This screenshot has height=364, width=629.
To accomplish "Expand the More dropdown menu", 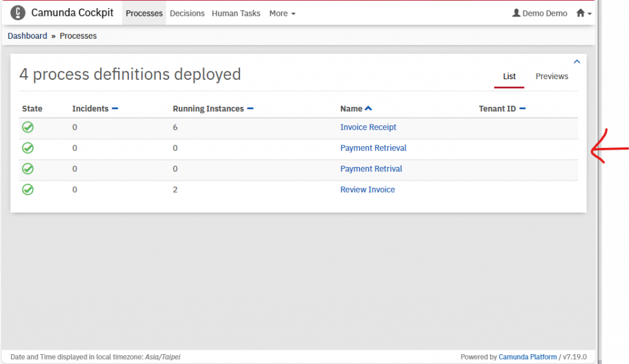I will 282,14.
